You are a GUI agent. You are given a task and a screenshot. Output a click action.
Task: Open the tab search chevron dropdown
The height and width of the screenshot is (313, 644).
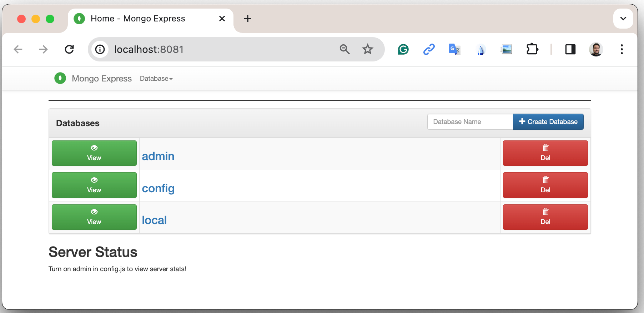click(x=623, y=19)
